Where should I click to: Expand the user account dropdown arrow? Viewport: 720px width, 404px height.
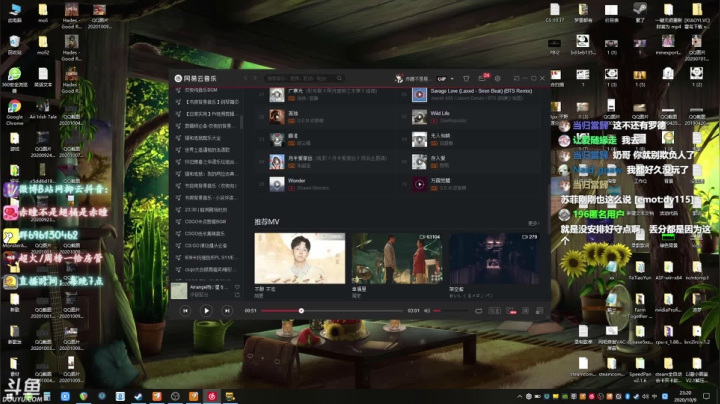[x=452, y=79]
